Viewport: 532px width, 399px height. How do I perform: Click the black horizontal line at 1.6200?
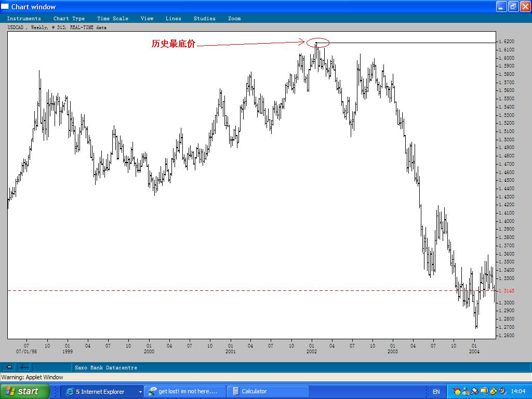(406, 43)
